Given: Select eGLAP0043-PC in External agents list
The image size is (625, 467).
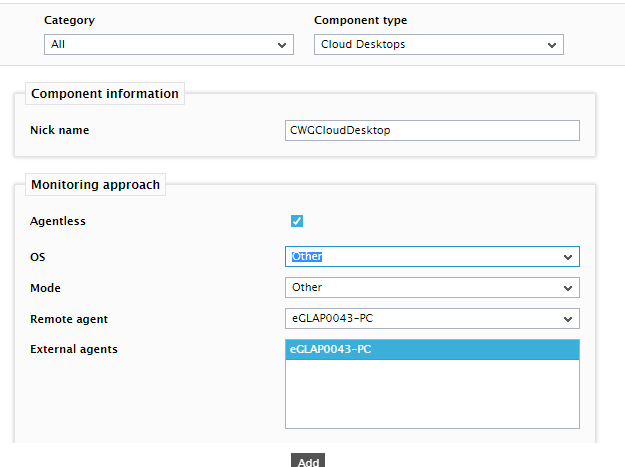Looking at the screenshot, I should coord(432,349).
